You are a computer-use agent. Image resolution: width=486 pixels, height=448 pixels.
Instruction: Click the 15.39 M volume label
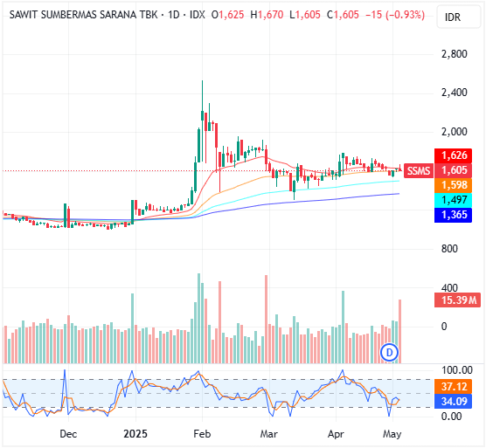click(x=457, y=300)
